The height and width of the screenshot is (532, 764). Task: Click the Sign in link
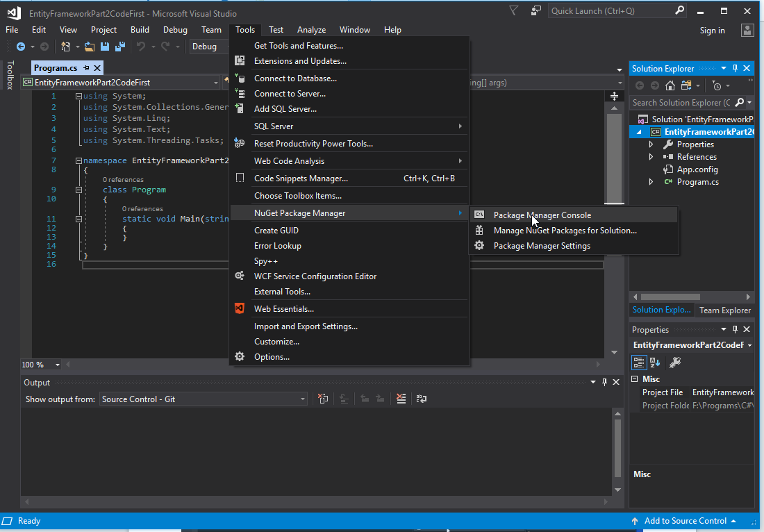point(712,30)
